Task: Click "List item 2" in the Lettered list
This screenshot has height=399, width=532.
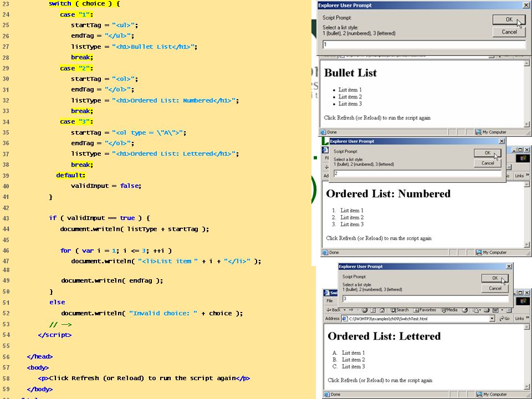Action: click(x=353, y=360)
